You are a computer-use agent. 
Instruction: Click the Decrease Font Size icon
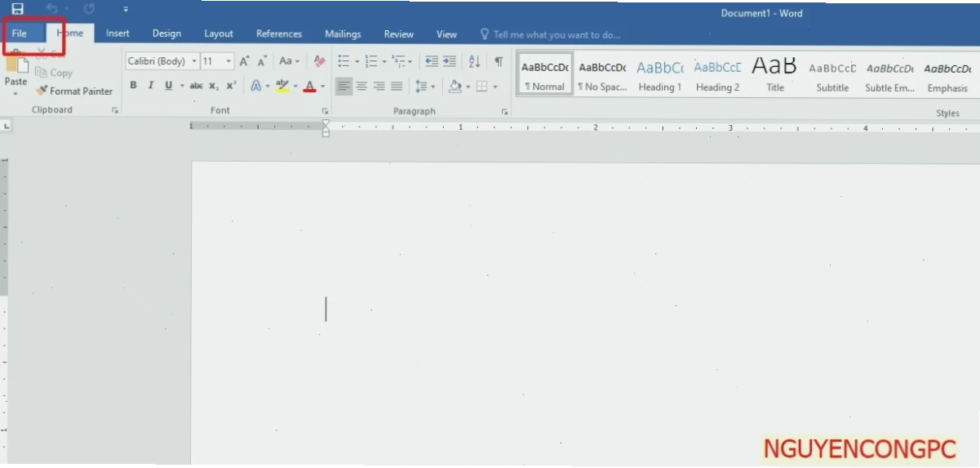tap(262, 61)
